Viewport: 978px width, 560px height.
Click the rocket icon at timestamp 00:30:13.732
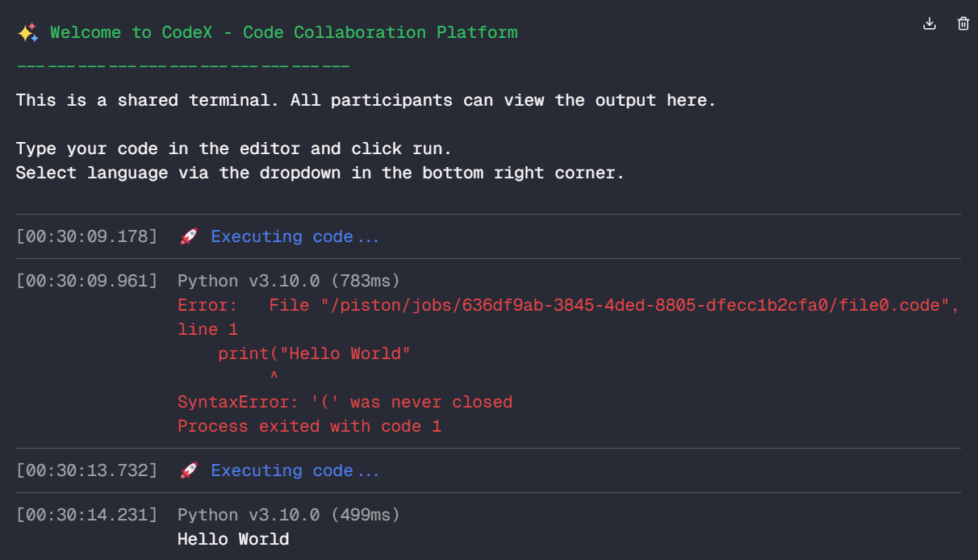coord(188,470)
